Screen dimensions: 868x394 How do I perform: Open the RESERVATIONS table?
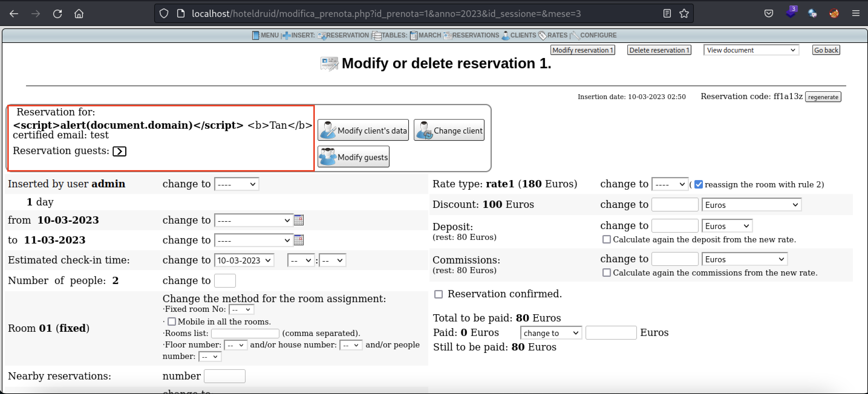pos(472,35)
